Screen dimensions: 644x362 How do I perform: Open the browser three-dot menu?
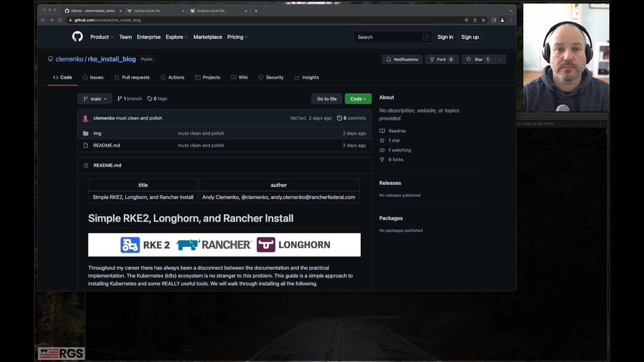pos(511,20)
